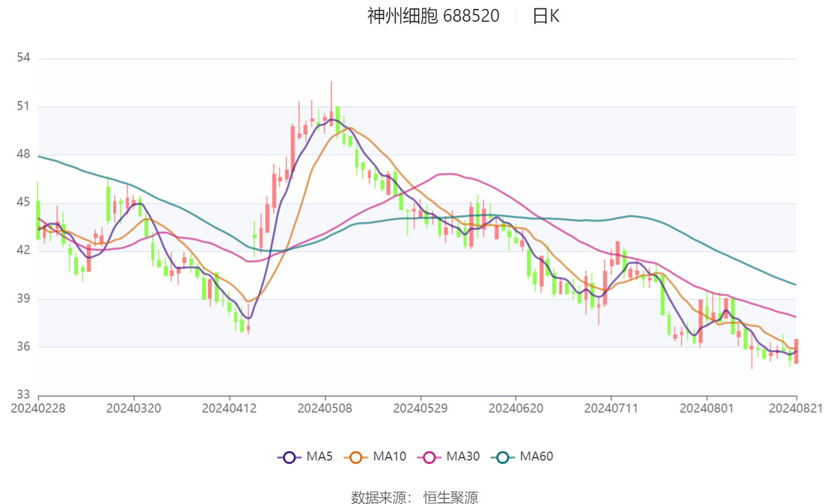The height and width of the screenshot is (504, 830).
Task: Toggle the MA10 legend series
Action: click(x=375, y=457)
